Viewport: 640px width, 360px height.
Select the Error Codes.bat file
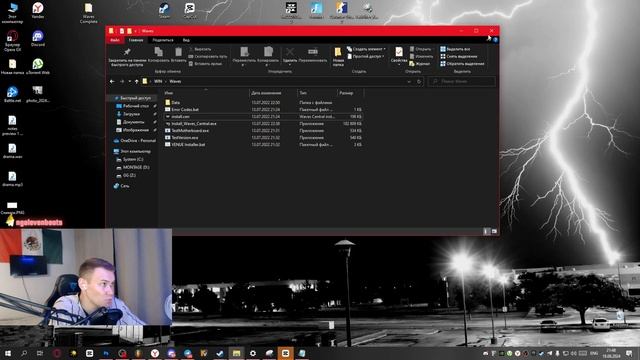pyautogui.click(x=263, y=109)
